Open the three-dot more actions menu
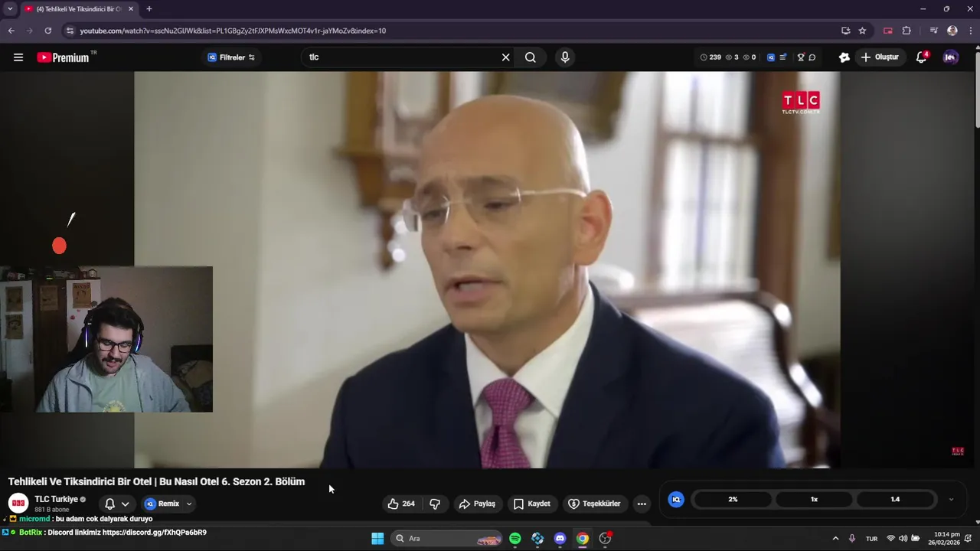Screen dimensions: 980x551 coord(642,504)
